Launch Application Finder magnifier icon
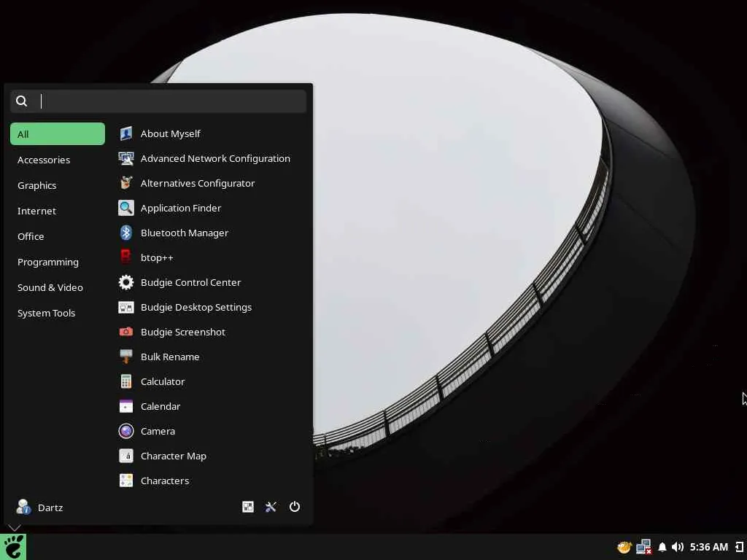The image size is (747, 560). (125, 208)
